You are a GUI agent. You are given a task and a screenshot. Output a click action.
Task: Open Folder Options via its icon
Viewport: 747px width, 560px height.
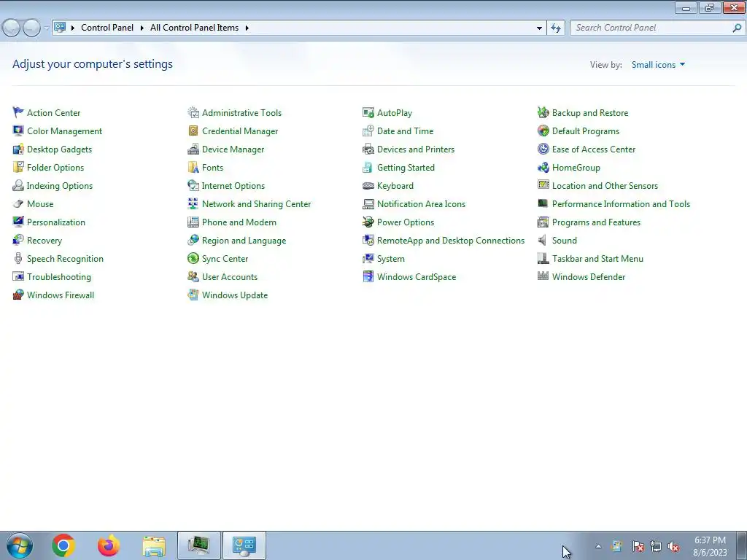click(x=18, y=167)
